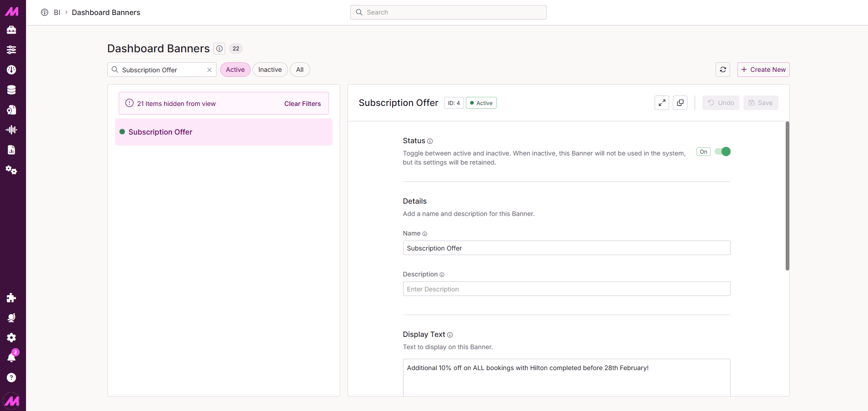Image resolution: width=868 pixels, height=411 pixels.
Task: Open the plugins puzzle piece icon
Action: tap(11, 298)
